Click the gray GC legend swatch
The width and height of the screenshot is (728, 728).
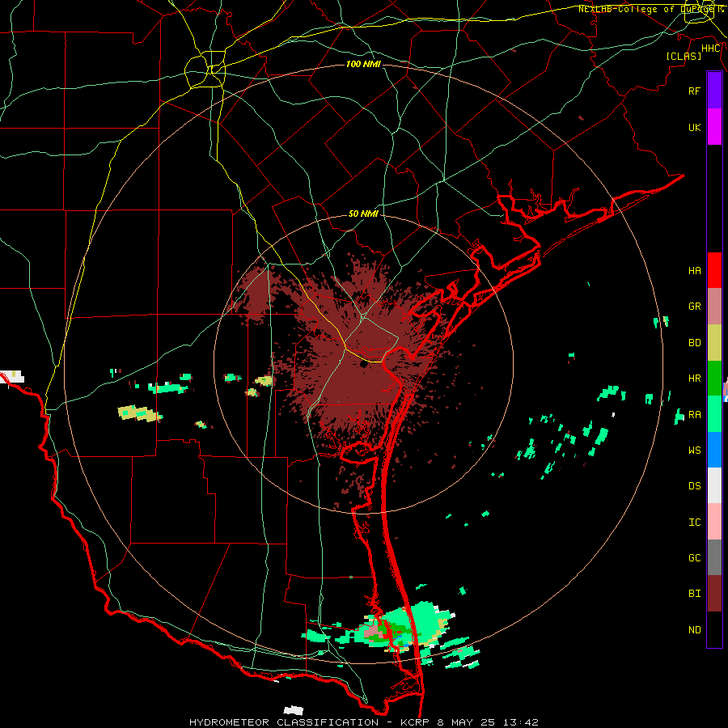714,557
